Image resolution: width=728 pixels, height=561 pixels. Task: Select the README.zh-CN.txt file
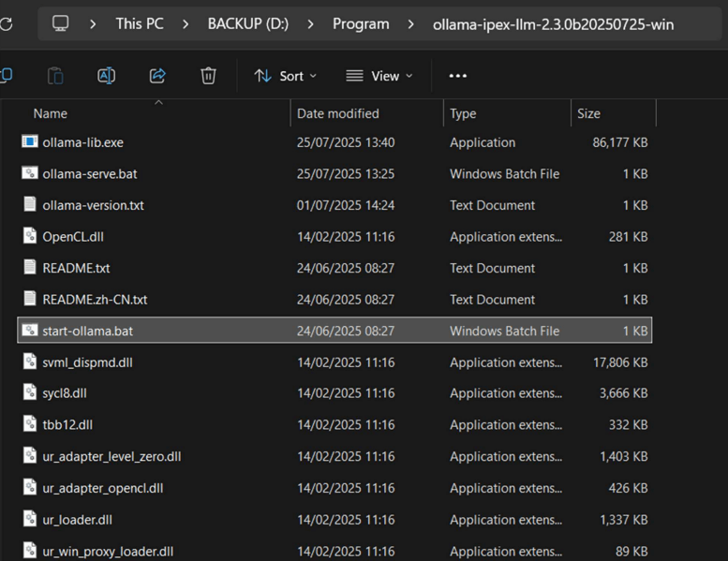coord(95,300)
